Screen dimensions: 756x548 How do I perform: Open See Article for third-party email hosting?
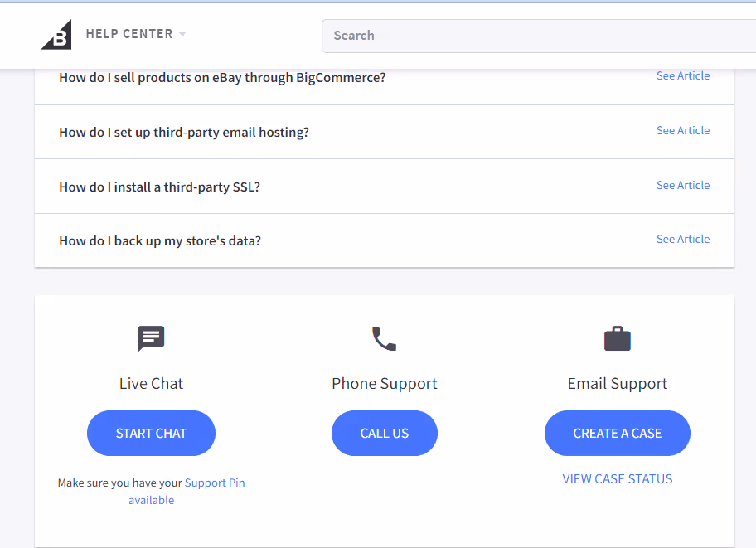682,130
